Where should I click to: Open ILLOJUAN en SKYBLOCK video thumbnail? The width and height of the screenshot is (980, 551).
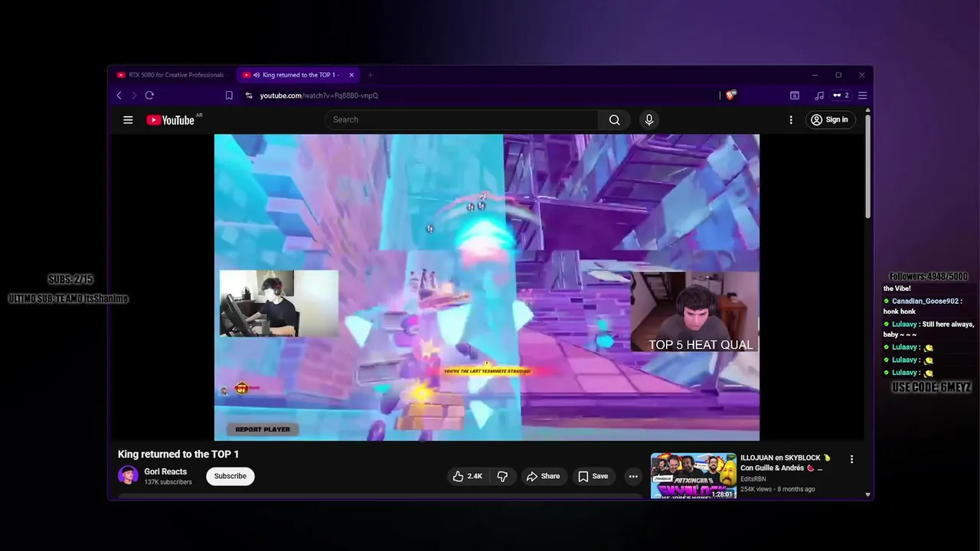click(693, 476)
